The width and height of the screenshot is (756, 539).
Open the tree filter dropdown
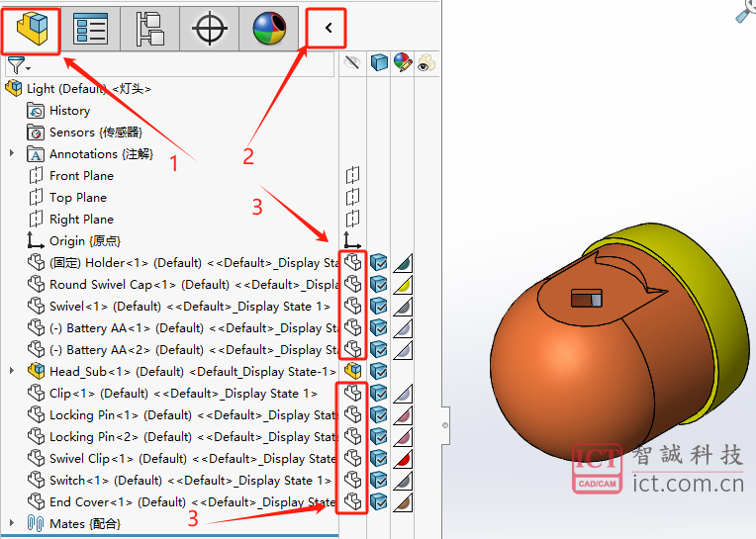(19, 65)
